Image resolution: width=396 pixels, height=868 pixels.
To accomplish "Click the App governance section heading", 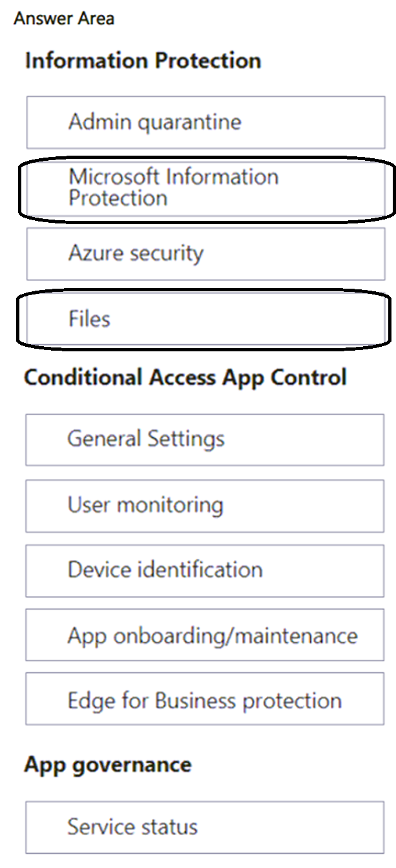I will (108, 765).
